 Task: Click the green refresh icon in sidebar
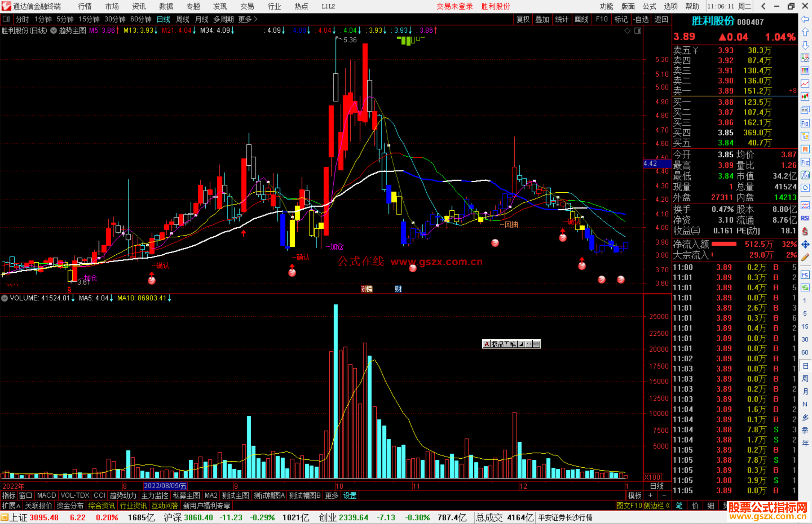(x=805, y=287)
